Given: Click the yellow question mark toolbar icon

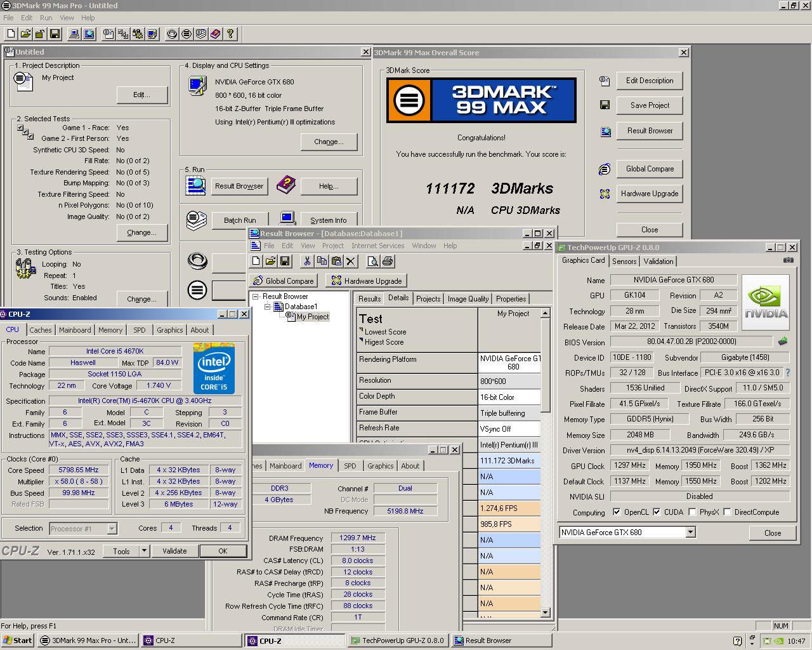Looking at the screenshot, I should tap(230, 34).
